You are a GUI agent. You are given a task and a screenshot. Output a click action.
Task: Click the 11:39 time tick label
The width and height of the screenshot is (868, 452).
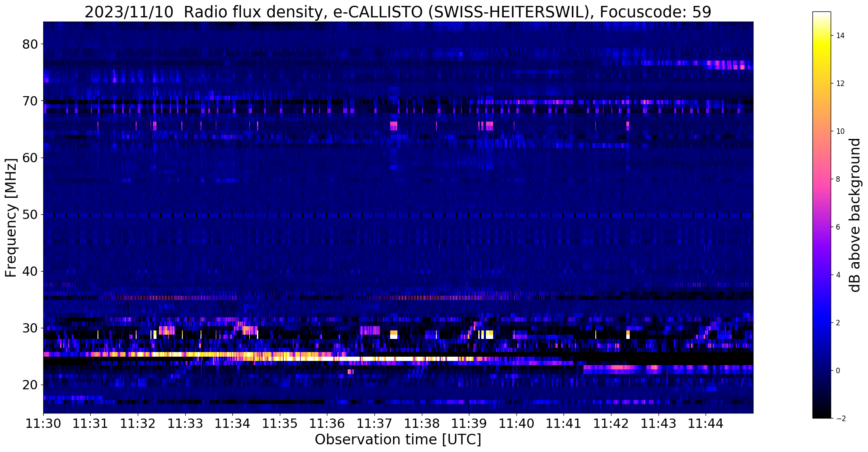pos(469,424)
